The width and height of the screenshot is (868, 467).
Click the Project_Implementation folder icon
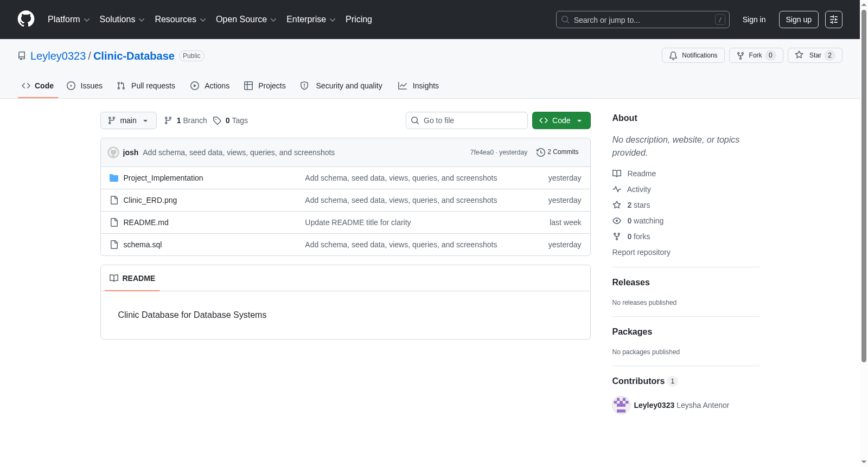(114, 178)
